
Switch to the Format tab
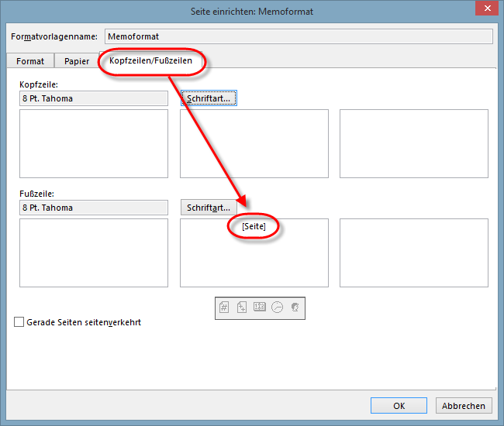tap(31, 61)
